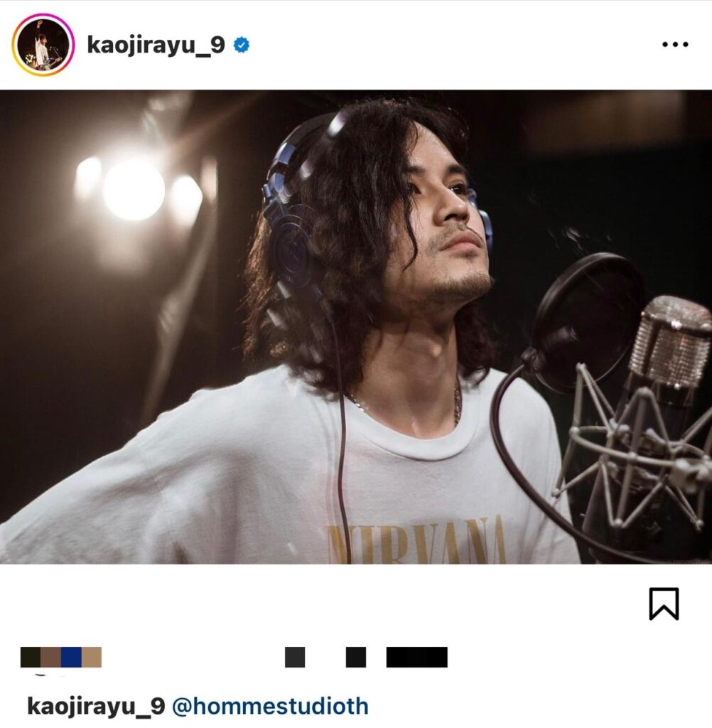Open the @hommestudioth mention link
The image size is (712, 728).
coord(270,706)
